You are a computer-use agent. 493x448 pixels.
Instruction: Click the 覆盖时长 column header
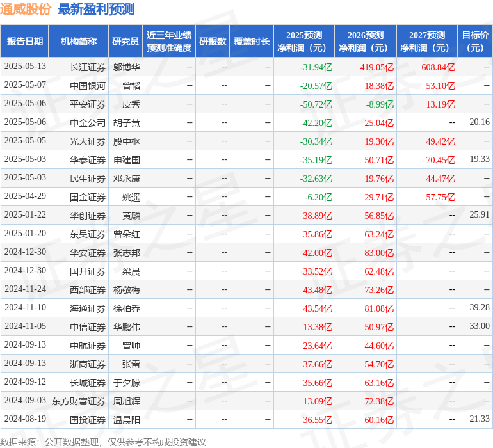(252, 42)
